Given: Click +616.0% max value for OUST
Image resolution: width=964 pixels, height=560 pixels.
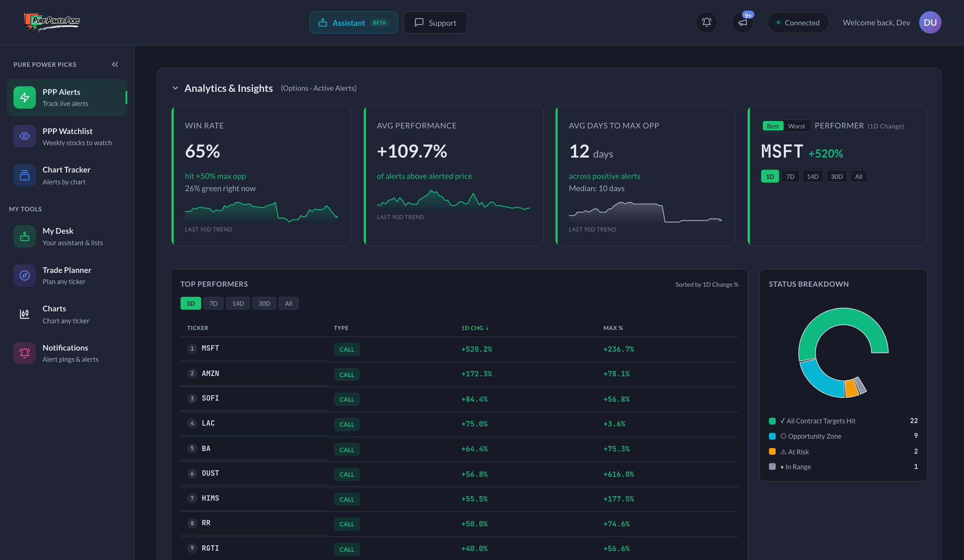Looking at the screenshot, I should coord(619,474).
